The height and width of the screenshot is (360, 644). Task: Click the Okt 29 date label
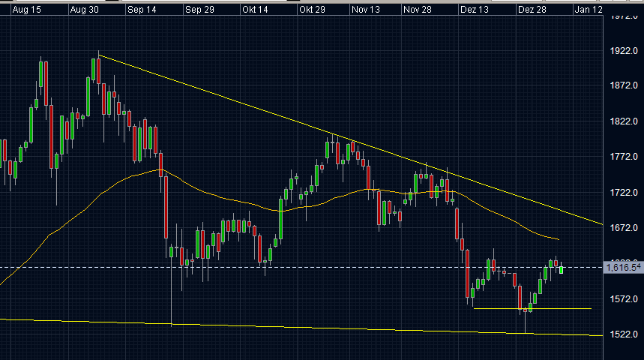coord(312,10)
